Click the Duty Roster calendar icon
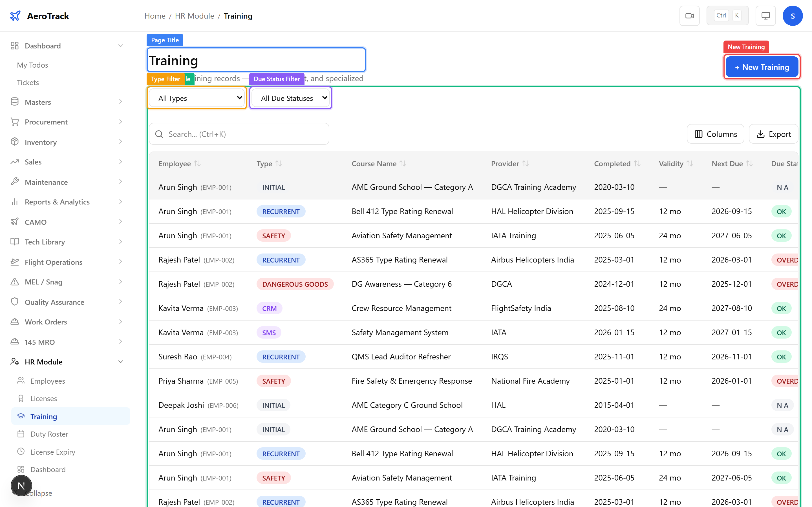 [x=21, y=434]
